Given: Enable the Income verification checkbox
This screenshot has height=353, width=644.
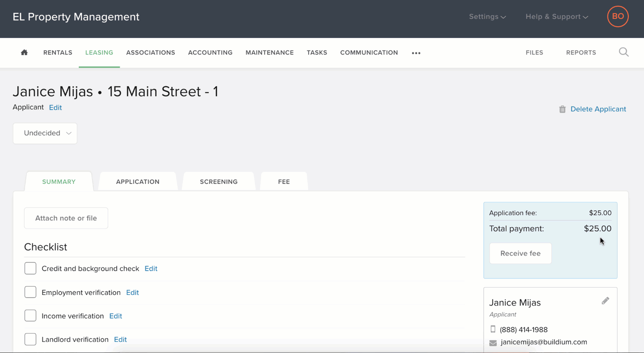Looking at the screenshot, I should [x=30, y=316].
